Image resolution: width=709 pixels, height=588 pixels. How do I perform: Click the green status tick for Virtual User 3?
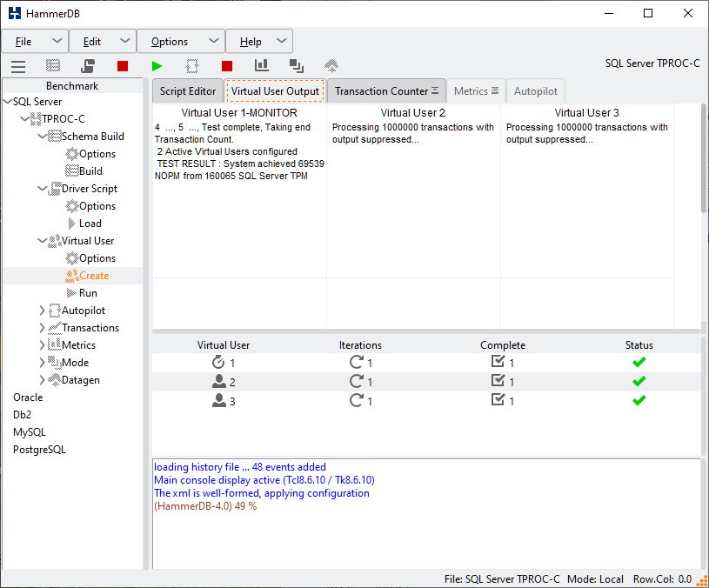pyautogui.click(x=639, y=400)
